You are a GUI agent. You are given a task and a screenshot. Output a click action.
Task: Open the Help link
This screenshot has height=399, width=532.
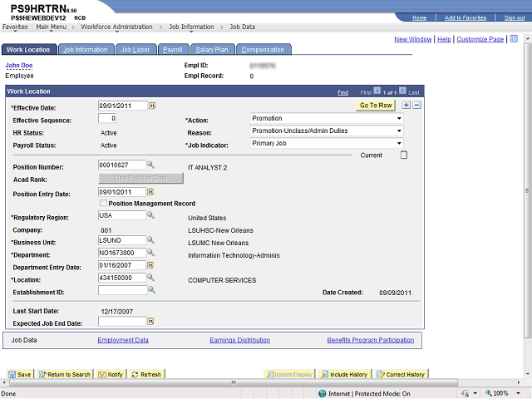(x=444, y=39)
